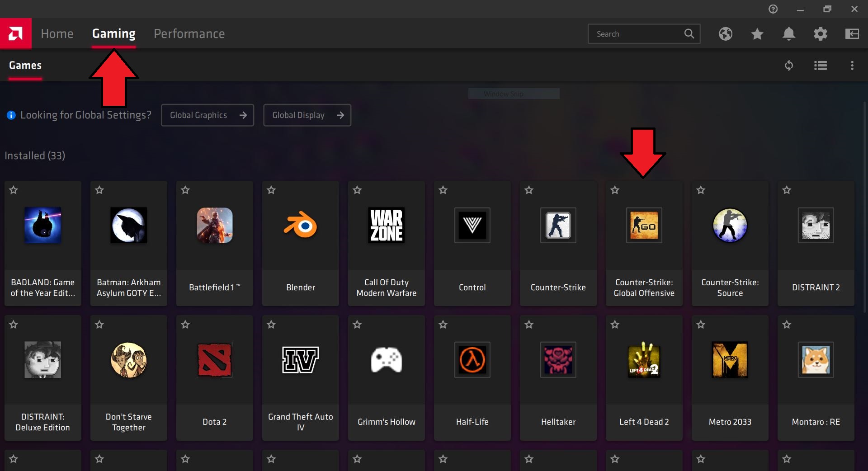Click the DISTRAINT: Deluxe Edition label
Image resolution: width=868 pixels, height=471 pixels.
point(43,422)
